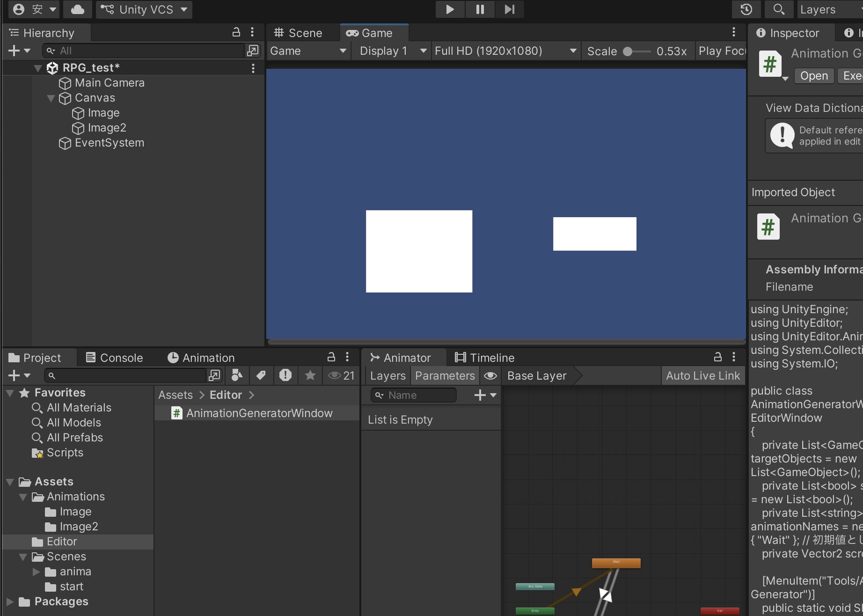The height and width of the screenshot is (616, 863).
Task: Collapse the Canvas object
Action: click(51, 98)
